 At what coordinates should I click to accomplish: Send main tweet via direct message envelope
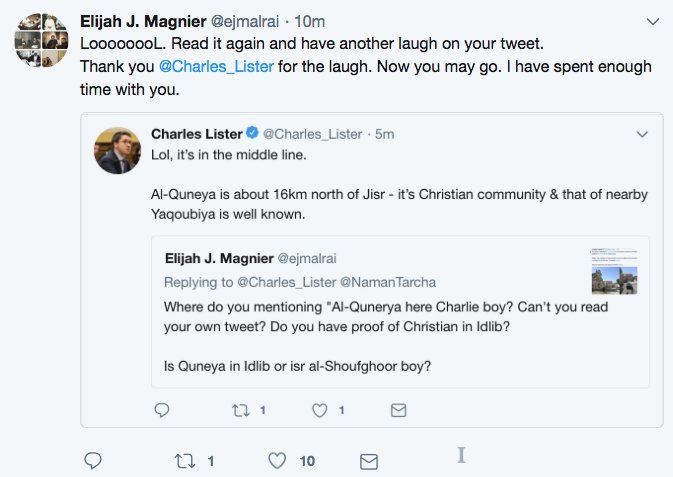coord(369,462)
